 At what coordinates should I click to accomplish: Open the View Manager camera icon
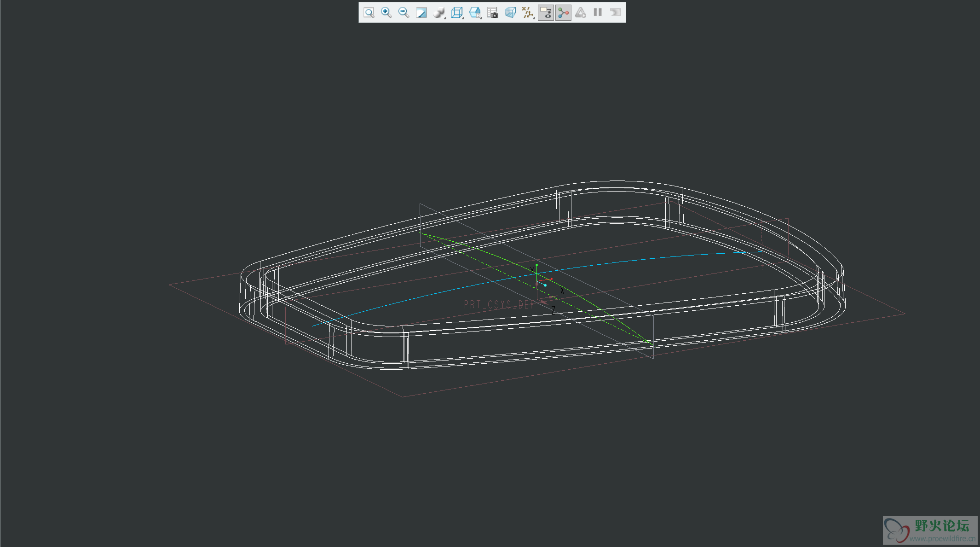point(492,12)
